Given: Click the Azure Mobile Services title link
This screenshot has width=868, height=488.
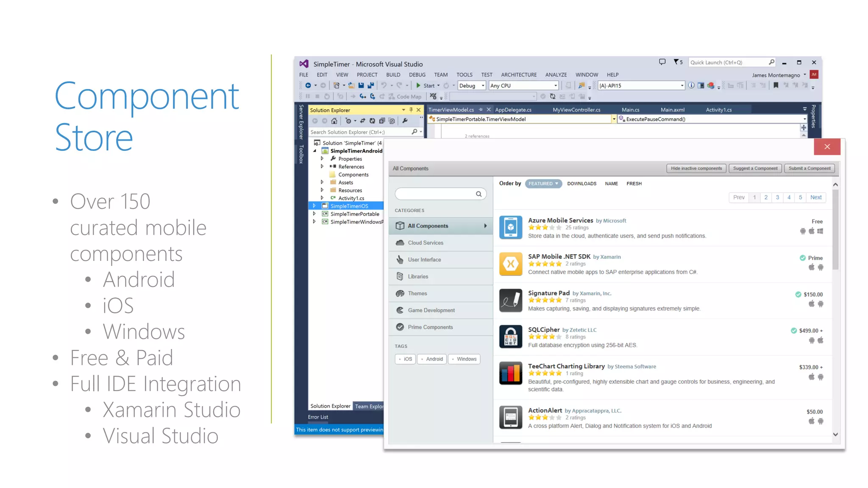Looking at the screenshot, I should tap(560, 220).
